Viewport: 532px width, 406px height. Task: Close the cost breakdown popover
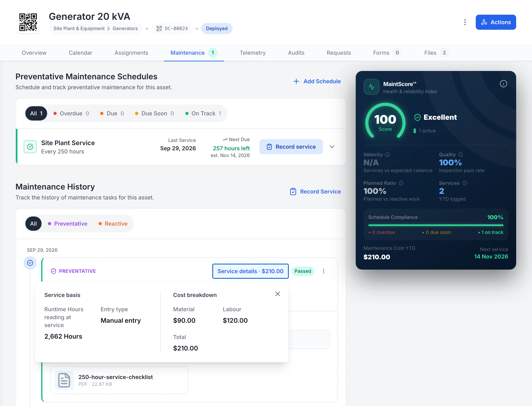click(277, 294)
